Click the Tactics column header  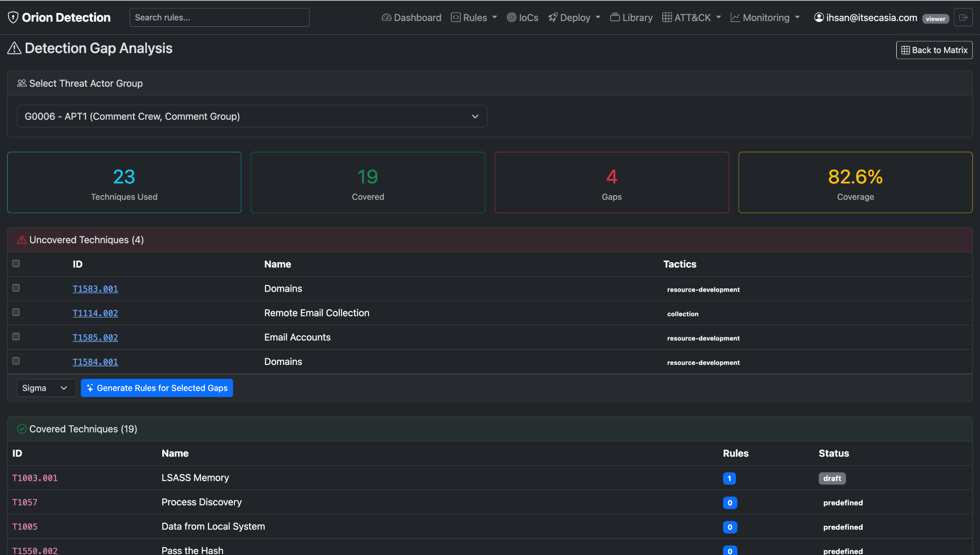coord(679,264)
